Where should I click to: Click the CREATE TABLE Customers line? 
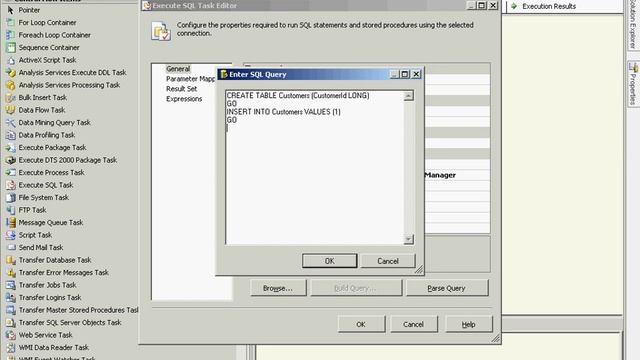click(x=298, y=96)
